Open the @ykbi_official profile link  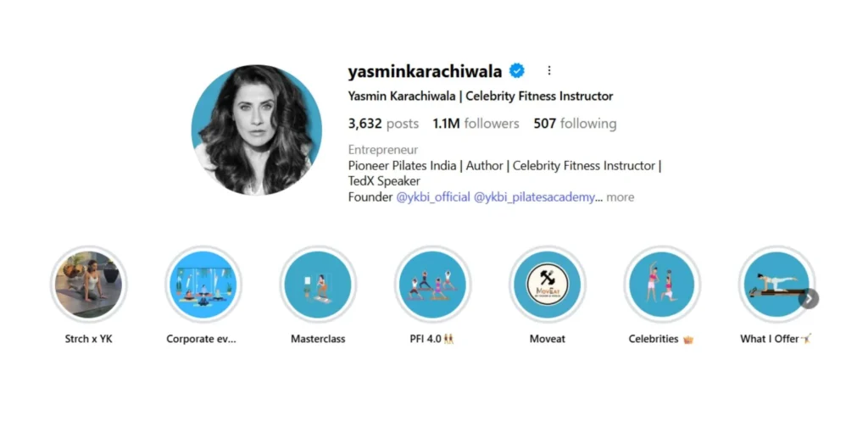click(433, 197)
